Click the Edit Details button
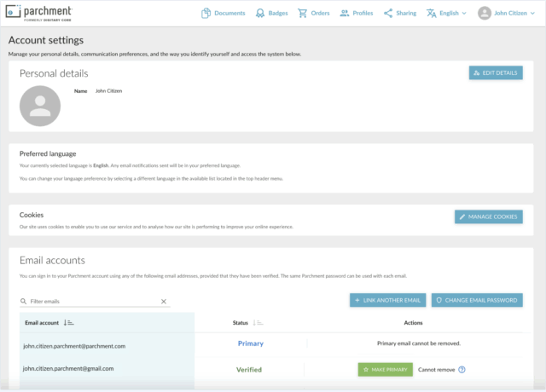 (496, 73)
